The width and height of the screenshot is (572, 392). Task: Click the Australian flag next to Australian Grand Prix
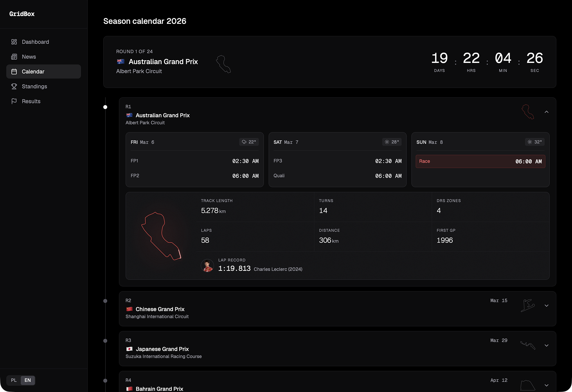click(x=129, y=115)
